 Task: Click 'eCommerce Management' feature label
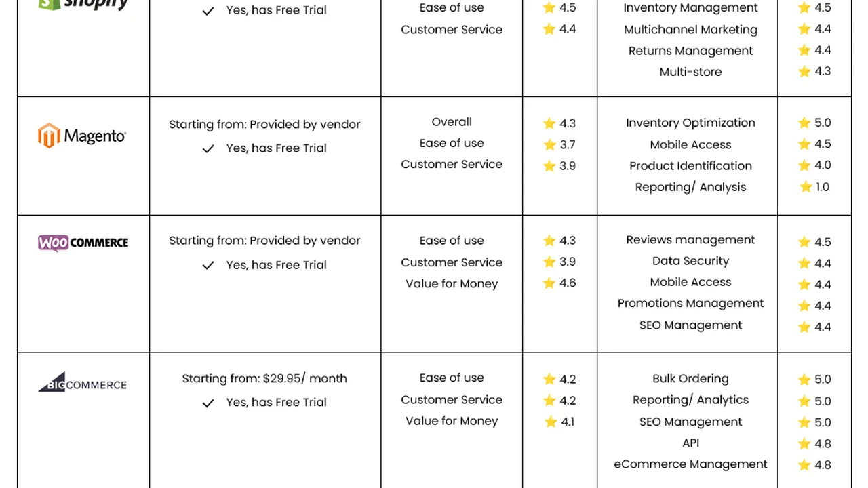(690, 464)
